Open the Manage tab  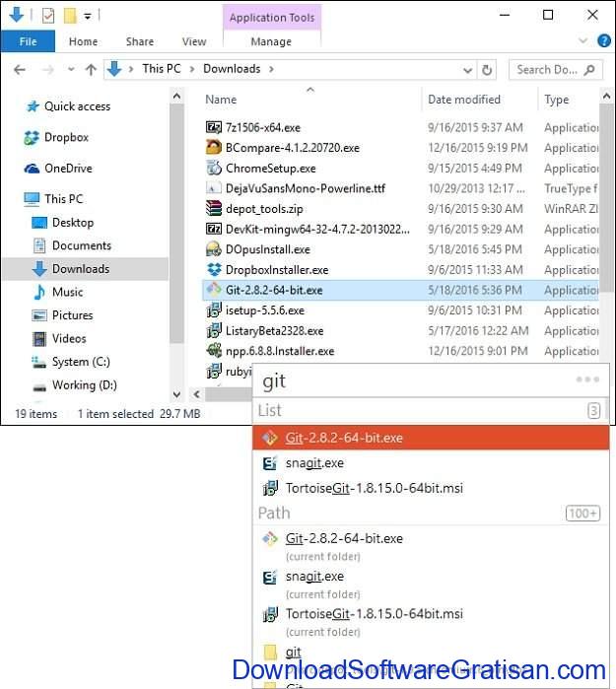pos(271,41)
